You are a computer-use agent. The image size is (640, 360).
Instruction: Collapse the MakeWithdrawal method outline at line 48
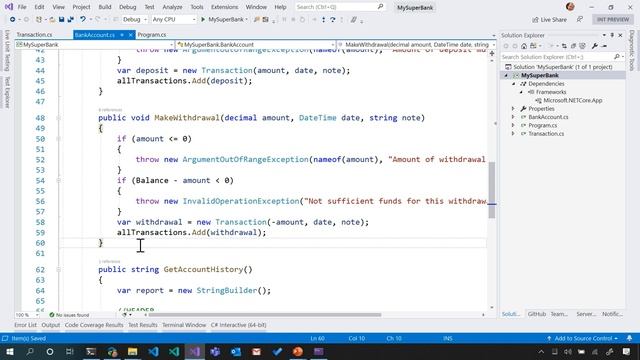tap(58, 118)
